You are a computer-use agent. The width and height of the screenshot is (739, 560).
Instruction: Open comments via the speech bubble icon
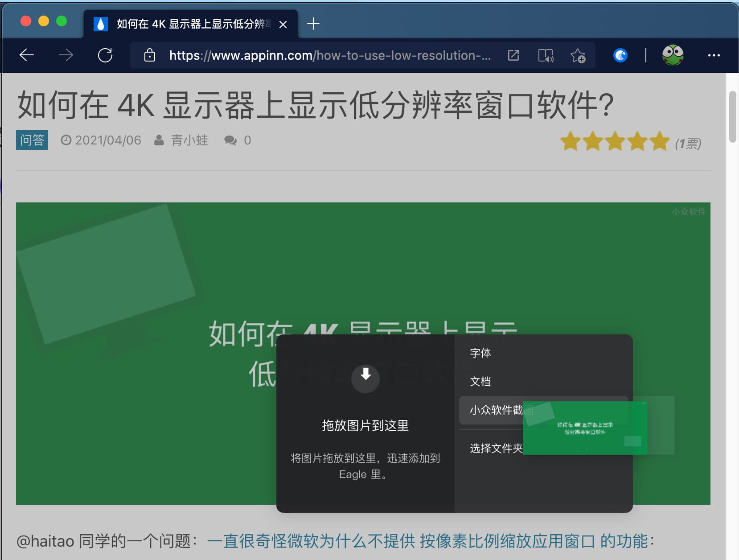tap(231, 140)
